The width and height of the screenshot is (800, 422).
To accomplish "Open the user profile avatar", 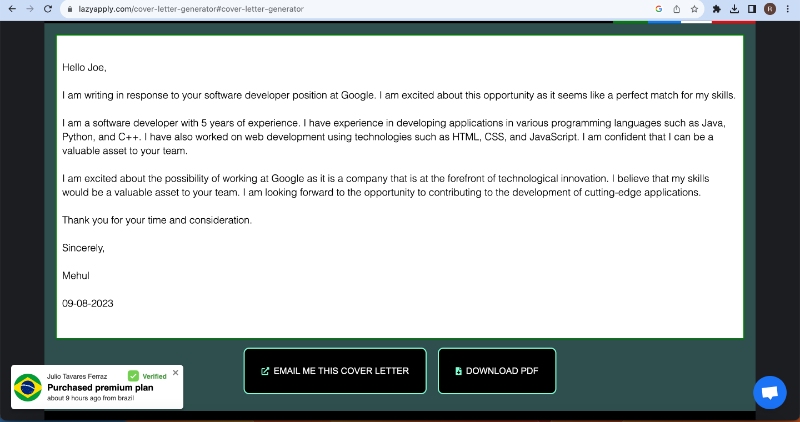I will [x=770, y=8].
